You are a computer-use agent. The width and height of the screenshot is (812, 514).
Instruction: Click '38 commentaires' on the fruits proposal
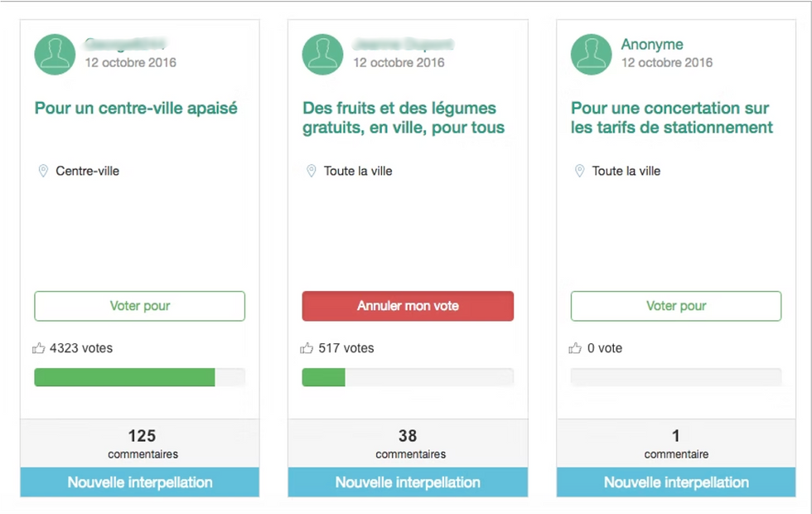point(409,444)
